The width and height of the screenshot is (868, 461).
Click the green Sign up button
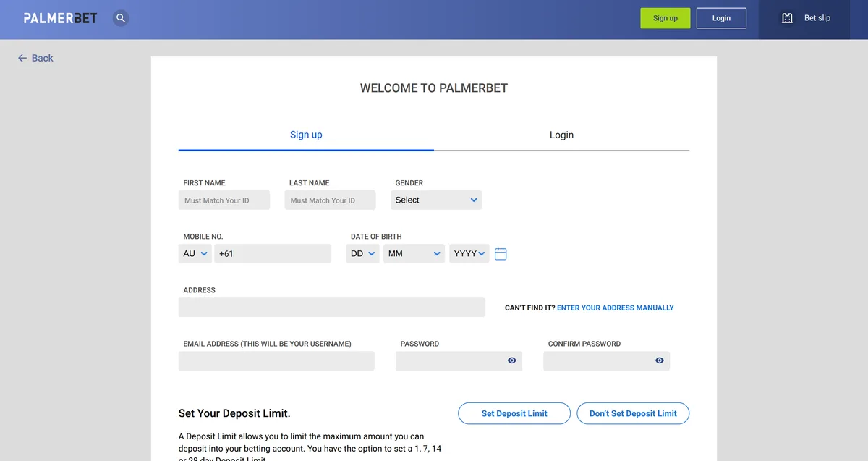pyautogui.click(x=665, y=18)
